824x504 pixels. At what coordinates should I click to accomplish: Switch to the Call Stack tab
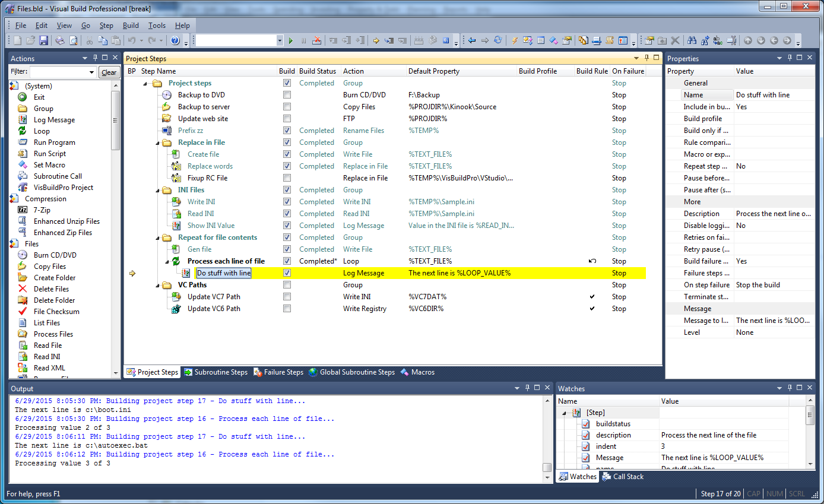[x=623, y=477]
